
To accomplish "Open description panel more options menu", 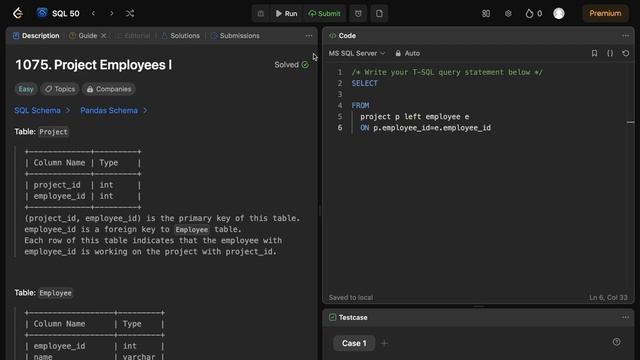I will coord(309,36).
